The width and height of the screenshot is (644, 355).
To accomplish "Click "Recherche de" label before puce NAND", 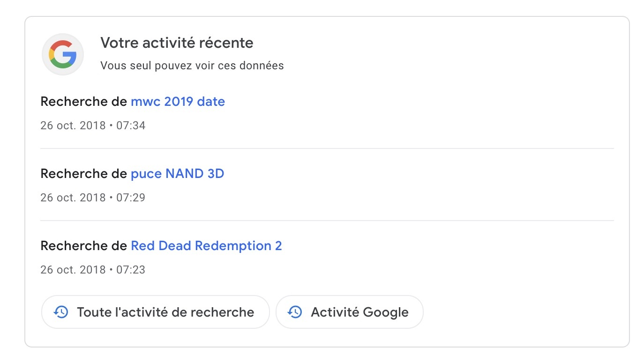I will click(83, 174).
